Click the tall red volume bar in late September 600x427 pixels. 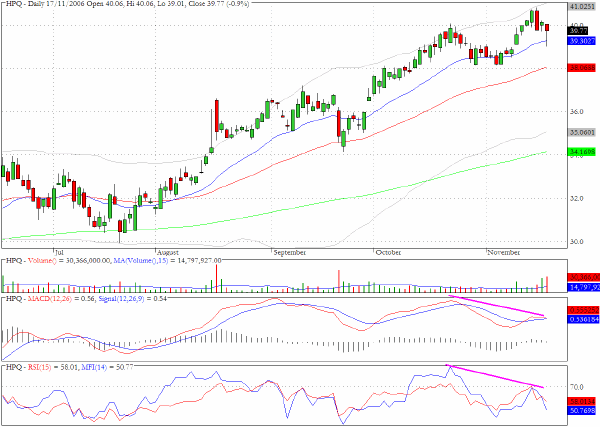click(x=338, y=281)
